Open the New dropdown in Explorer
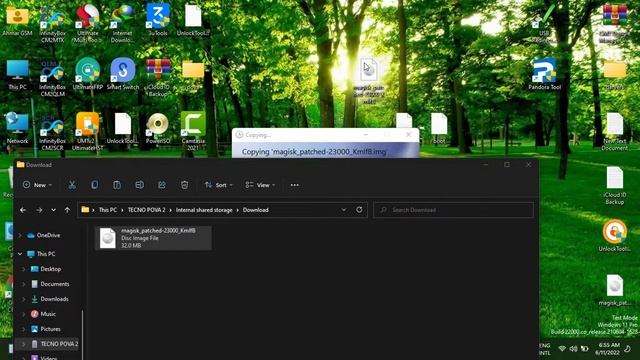 pos(37,185)
